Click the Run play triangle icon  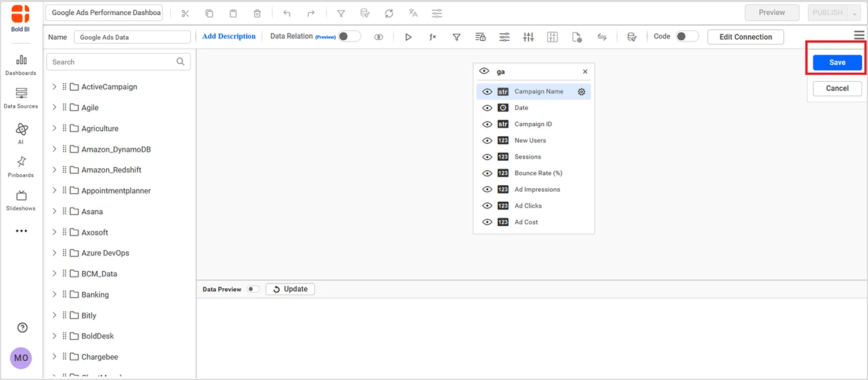(408, 37)
